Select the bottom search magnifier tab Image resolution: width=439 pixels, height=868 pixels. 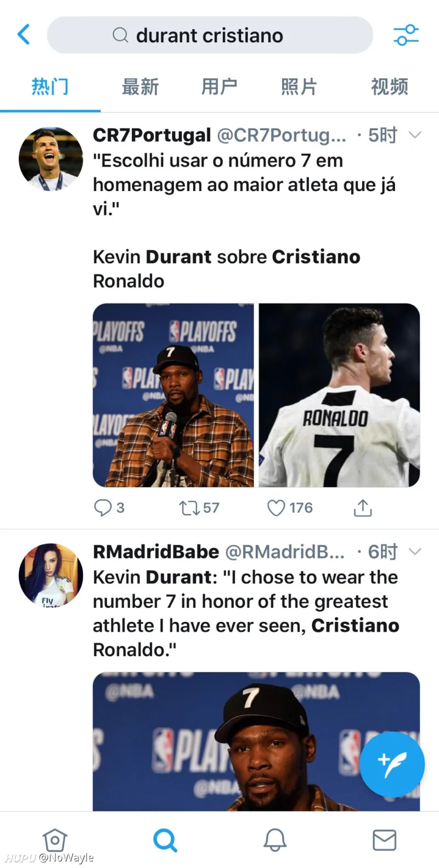coord(165,840)
